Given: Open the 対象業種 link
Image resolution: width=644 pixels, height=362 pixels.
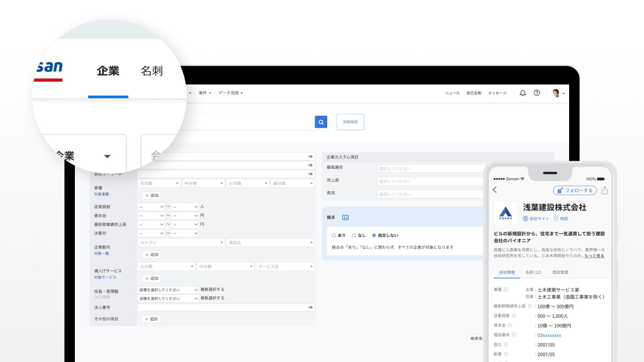Looking at the screenshot, I should (101, 195).
